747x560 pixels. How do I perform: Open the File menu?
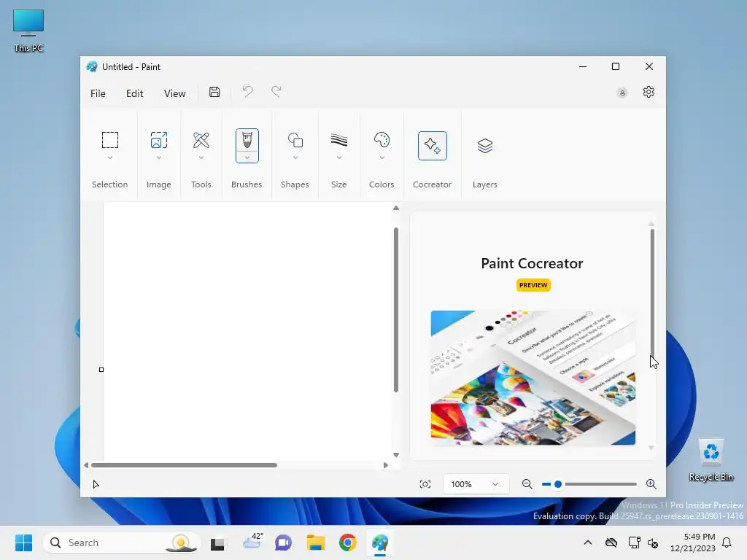[x=98, y=93]
